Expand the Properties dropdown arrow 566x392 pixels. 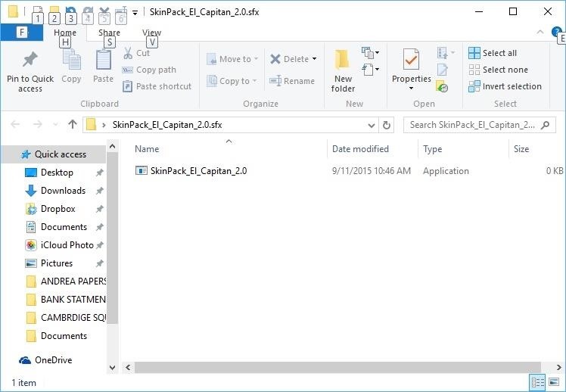(411, 89)
